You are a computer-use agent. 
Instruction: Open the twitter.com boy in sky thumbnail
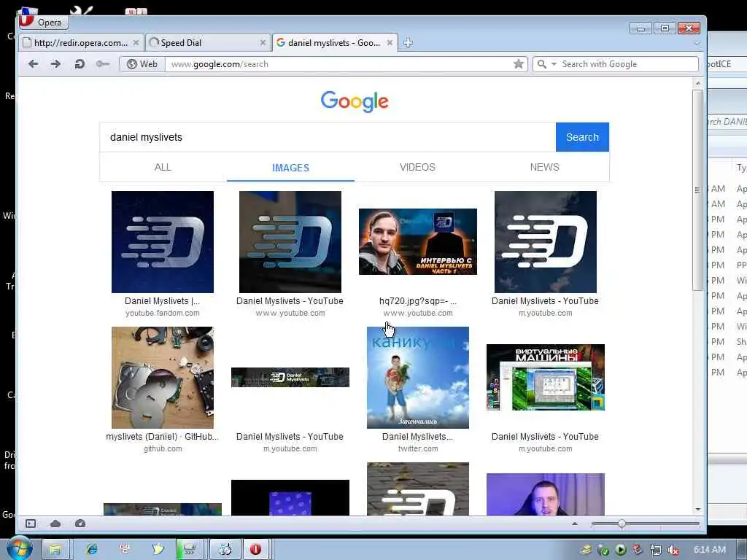pos(418,378)
